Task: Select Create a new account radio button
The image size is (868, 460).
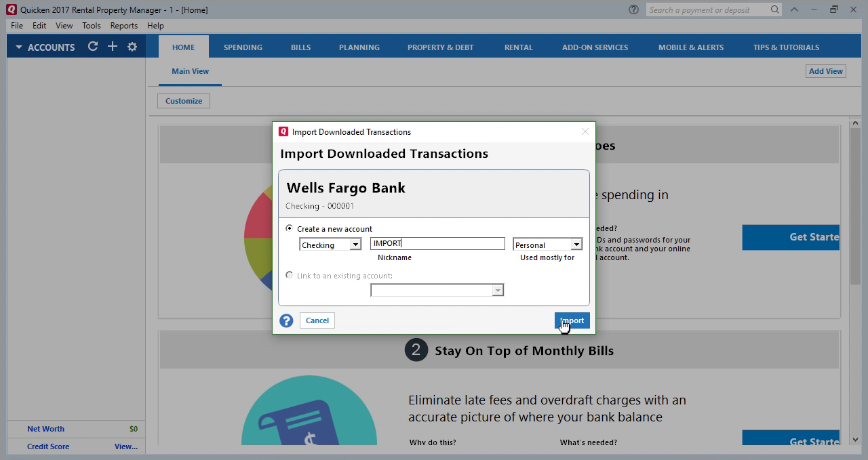Action: 290,228
